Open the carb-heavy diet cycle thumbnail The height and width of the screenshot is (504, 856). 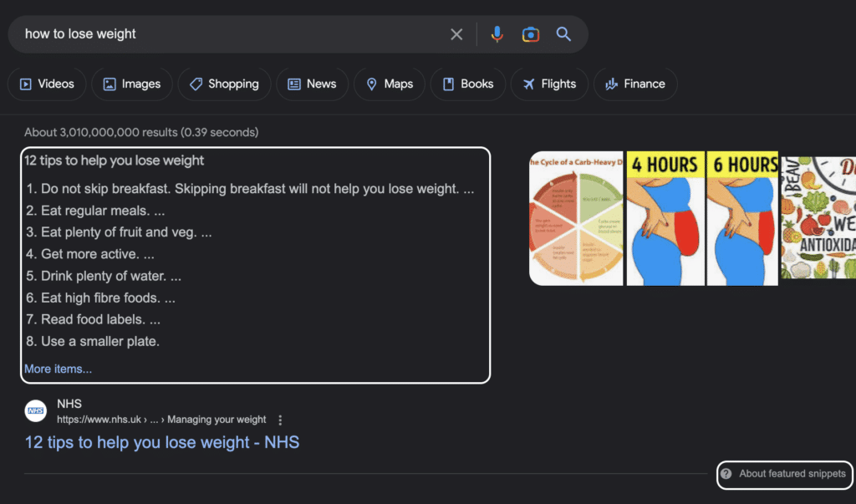tap(576, 218)
